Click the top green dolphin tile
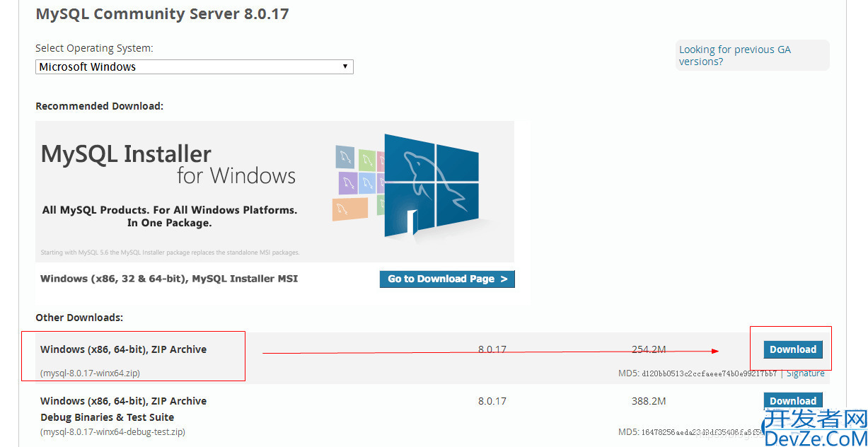 [366, 158]
